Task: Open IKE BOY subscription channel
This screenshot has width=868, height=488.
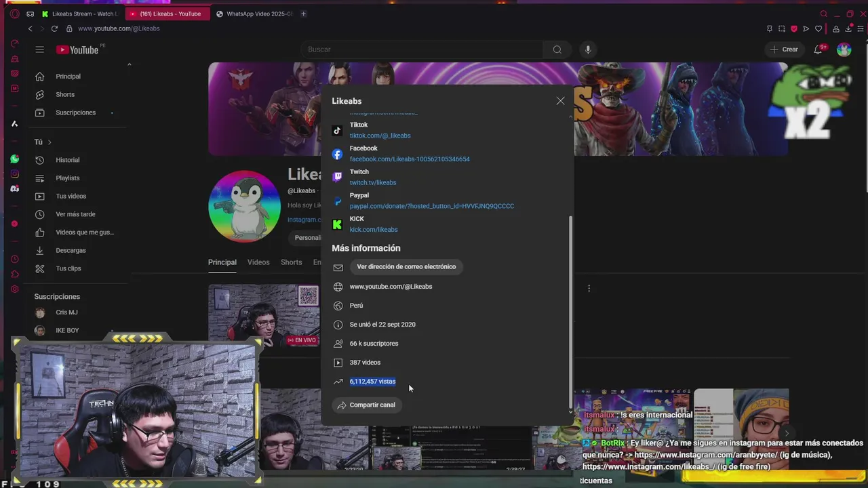Action: point(77,330)
